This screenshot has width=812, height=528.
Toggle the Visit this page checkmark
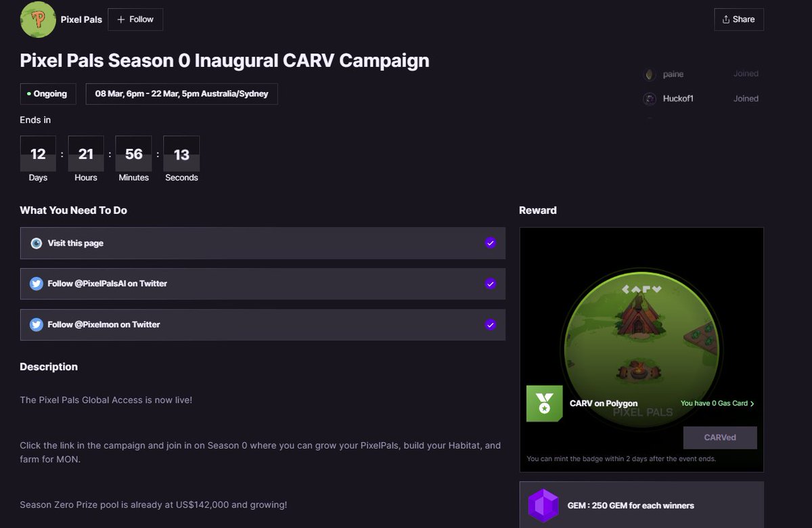(x=491, y=243)
